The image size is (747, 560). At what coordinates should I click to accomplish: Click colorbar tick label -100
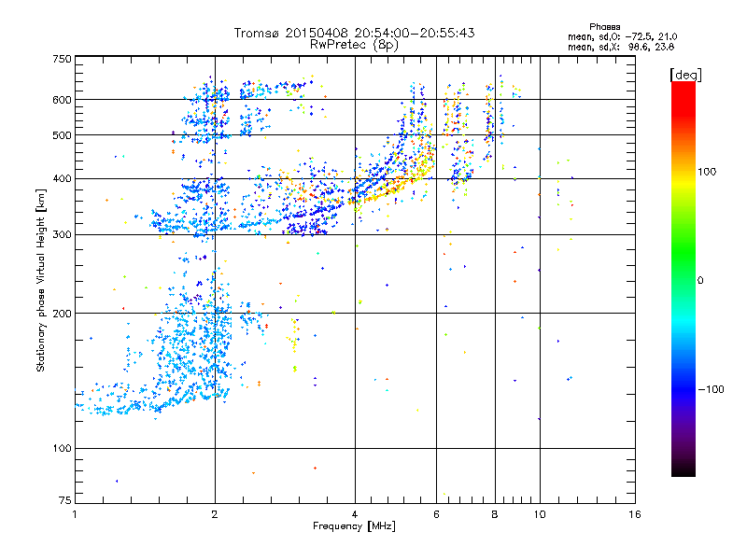(711, 389)
